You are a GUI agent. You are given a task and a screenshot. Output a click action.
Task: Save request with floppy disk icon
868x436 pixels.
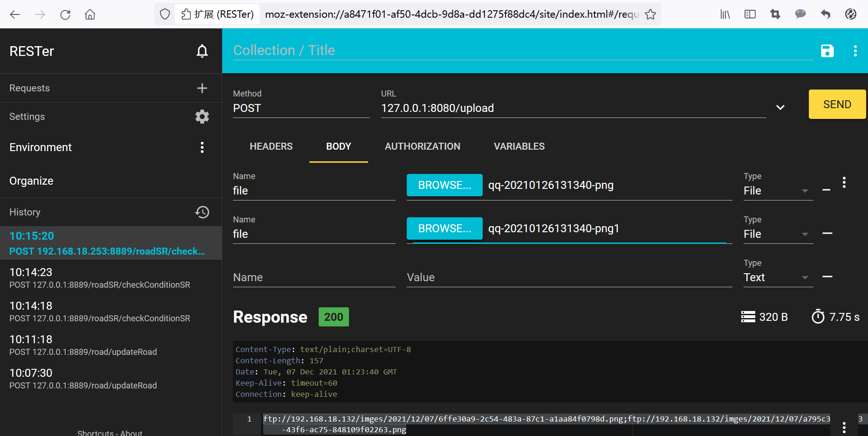coord(827,51)
